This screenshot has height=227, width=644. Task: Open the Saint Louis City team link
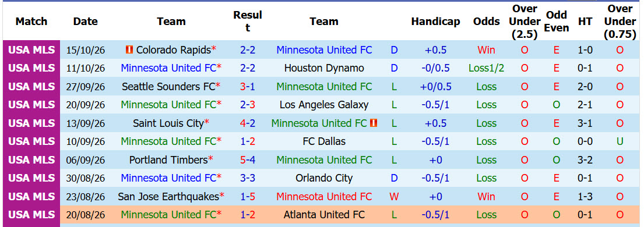(168, 123)
